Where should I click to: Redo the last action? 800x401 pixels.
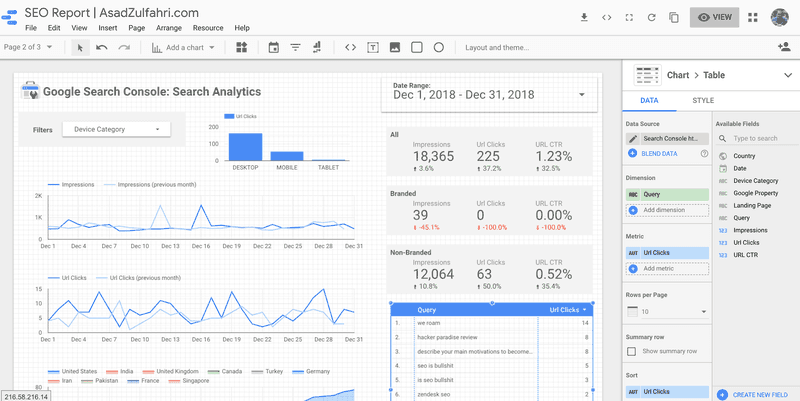point(124,47)
